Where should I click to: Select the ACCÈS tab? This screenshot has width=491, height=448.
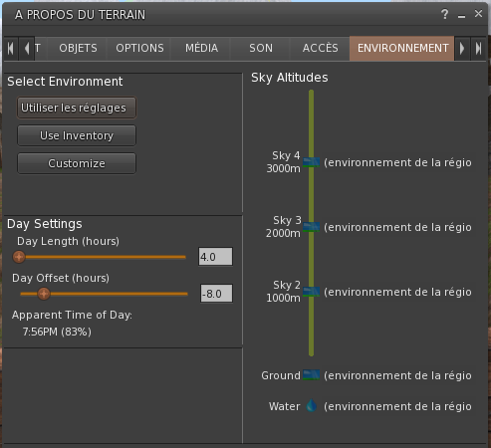pyautogui.click(x=320, y=49)
